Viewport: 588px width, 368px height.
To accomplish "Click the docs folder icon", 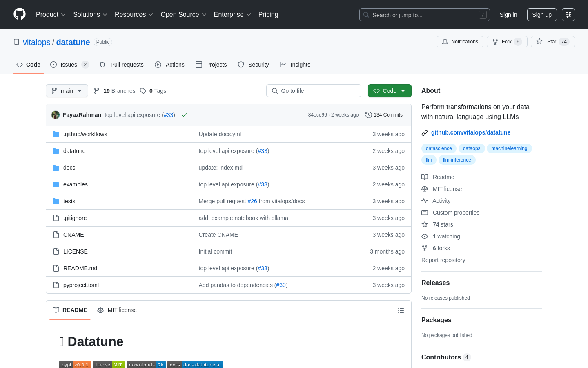I will pyautogui.click(x=56, y=168).
